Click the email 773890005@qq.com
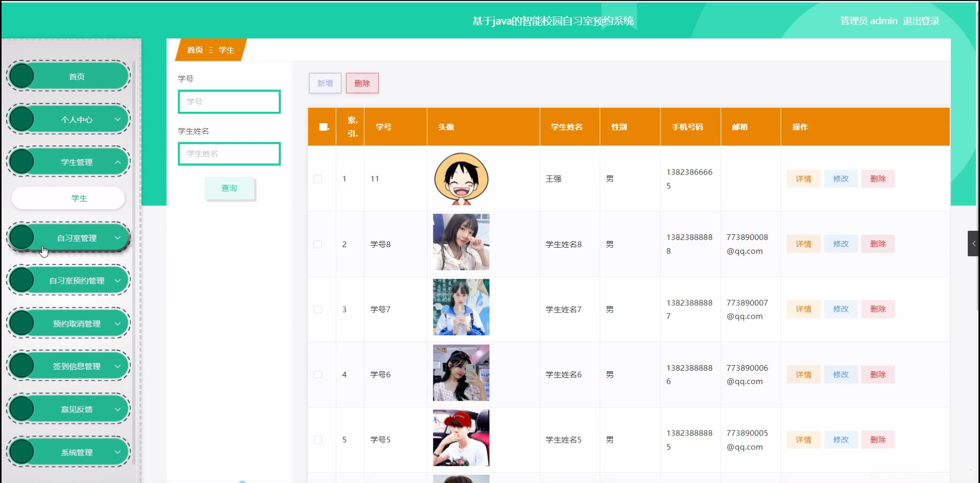The width and height of the screenshot is (980, 483). tap(747, 440)
